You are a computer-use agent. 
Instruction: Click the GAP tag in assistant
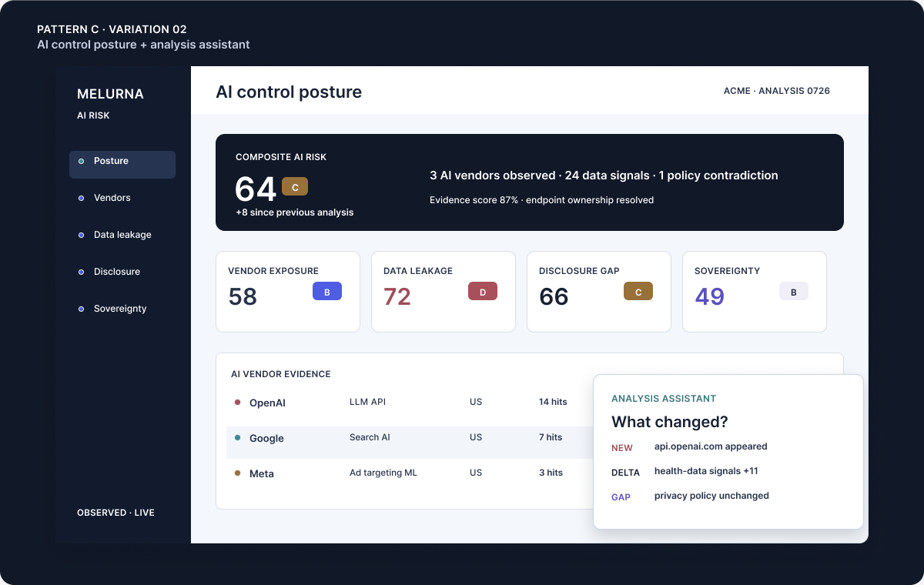621,497
